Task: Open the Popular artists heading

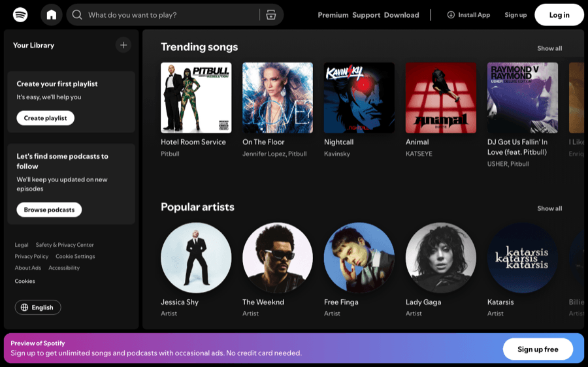Action: (197, 207)
